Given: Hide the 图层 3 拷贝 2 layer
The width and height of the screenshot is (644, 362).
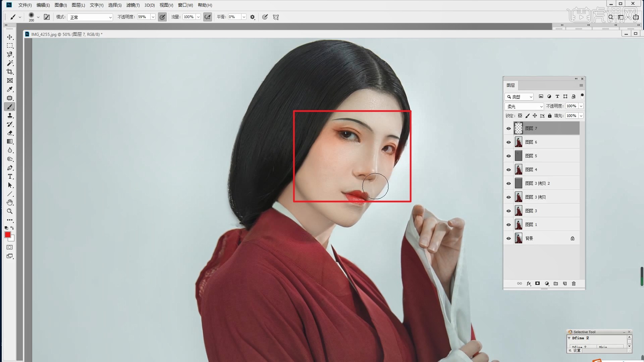Looking at the screenshot, I should 508,183.
